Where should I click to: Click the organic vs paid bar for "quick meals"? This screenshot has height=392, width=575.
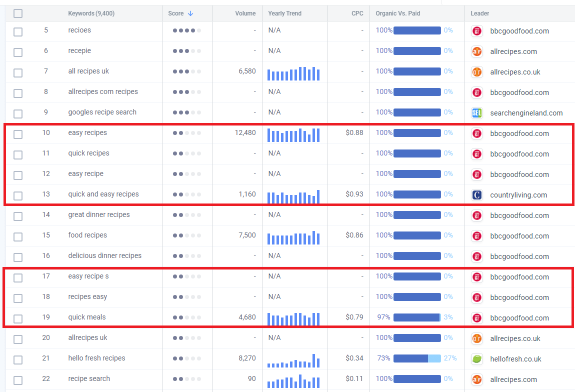(x=416, y=317)
